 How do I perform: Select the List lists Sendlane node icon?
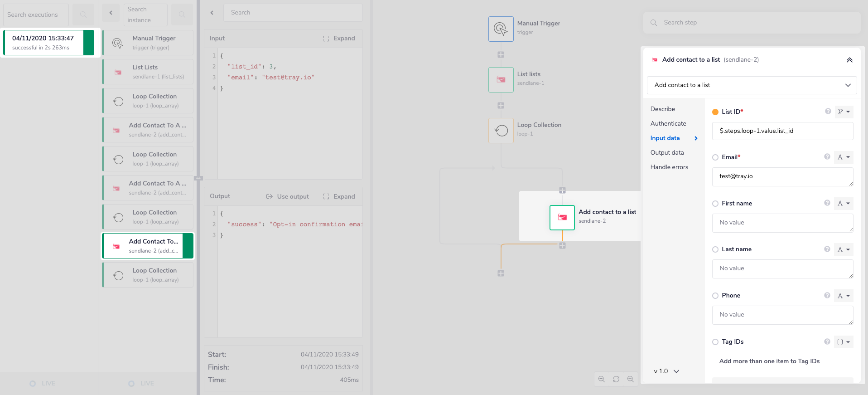501,80
